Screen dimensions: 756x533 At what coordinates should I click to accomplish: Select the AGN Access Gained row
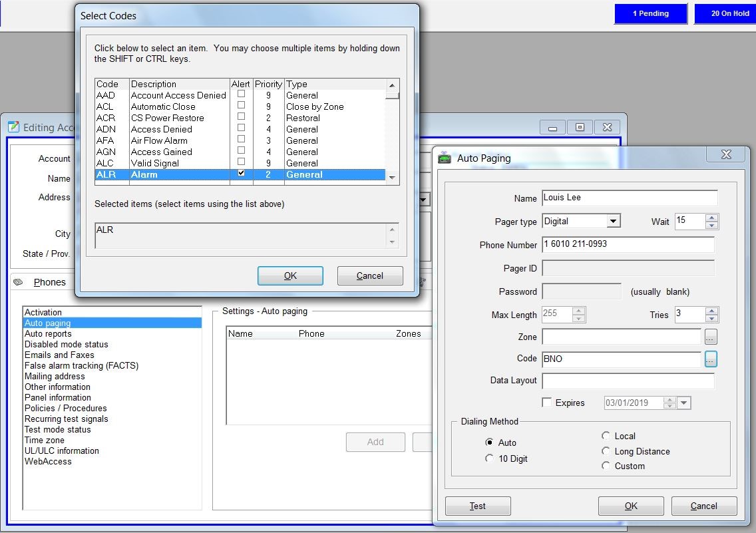(x=240, y=152)
